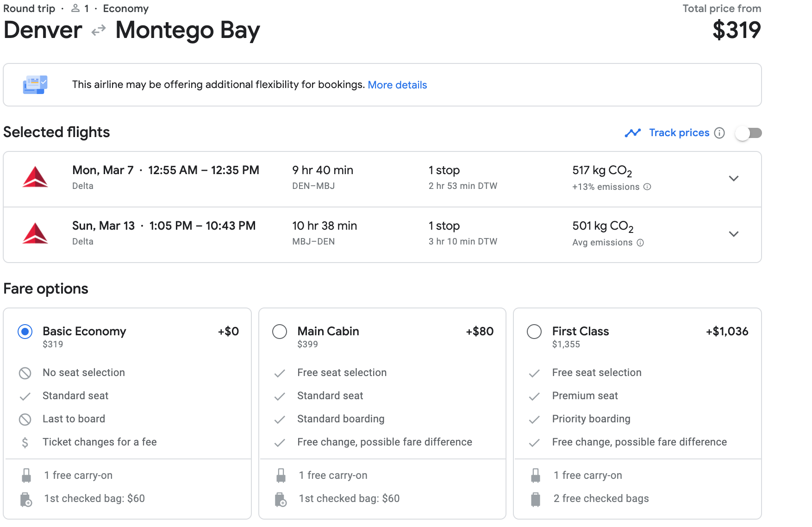The image size is (812, 527).
Task: Click the round trip arrows between cities
Action: point(99,31)
